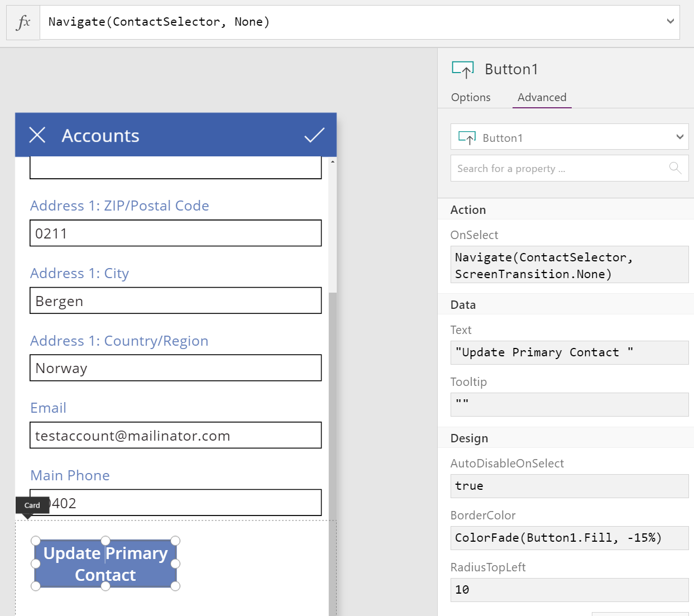The height and width of the screenshot is (616, 694).
Task: Open the Button1 control selector dropdown
Action: (679, 137)
